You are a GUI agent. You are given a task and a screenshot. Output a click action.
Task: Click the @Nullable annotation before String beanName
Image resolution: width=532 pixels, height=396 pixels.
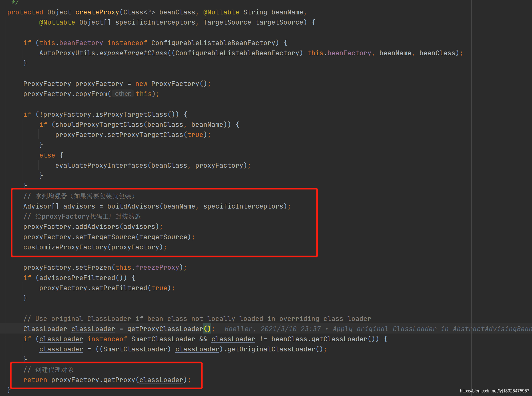click(x=221, y=12)
